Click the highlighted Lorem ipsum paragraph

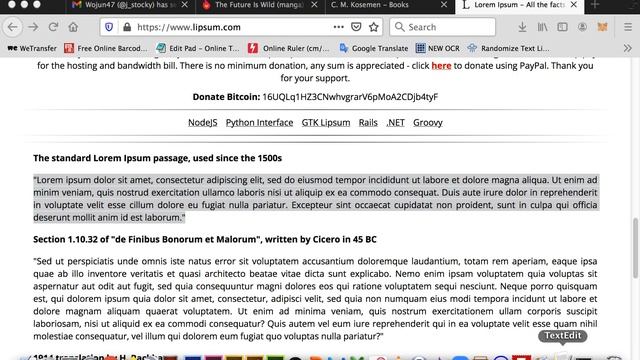315,199
